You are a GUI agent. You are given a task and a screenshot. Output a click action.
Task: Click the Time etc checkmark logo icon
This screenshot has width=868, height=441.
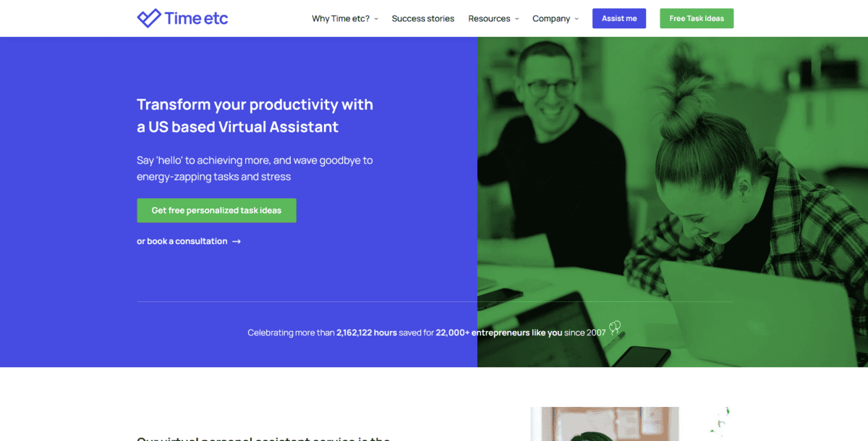(149, 18)
